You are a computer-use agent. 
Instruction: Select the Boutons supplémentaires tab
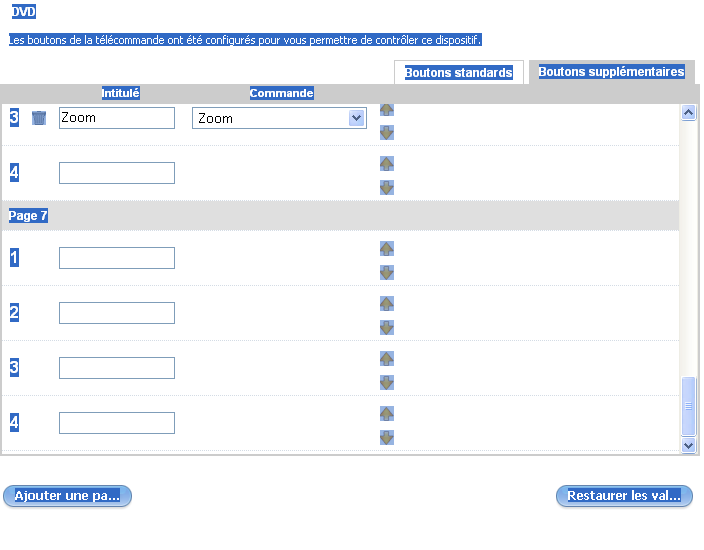(x=611, y=72)
